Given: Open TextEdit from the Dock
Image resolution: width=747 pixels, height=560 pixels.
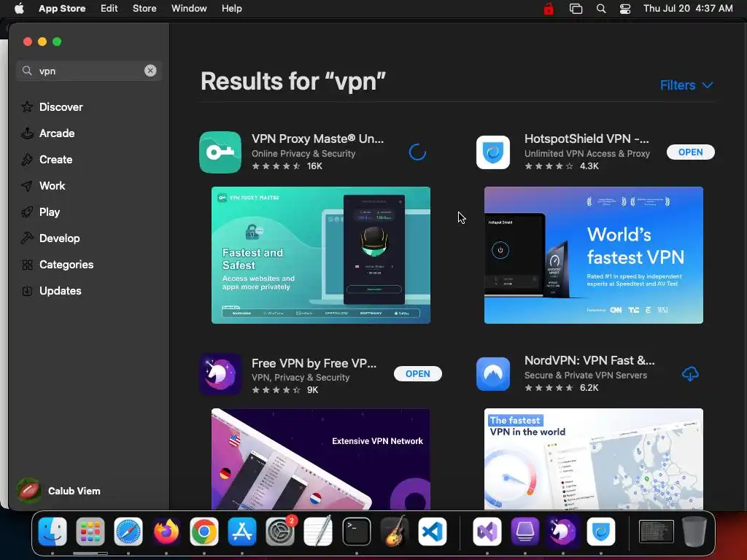Looking at the screenshot, I should pos(318,532).
